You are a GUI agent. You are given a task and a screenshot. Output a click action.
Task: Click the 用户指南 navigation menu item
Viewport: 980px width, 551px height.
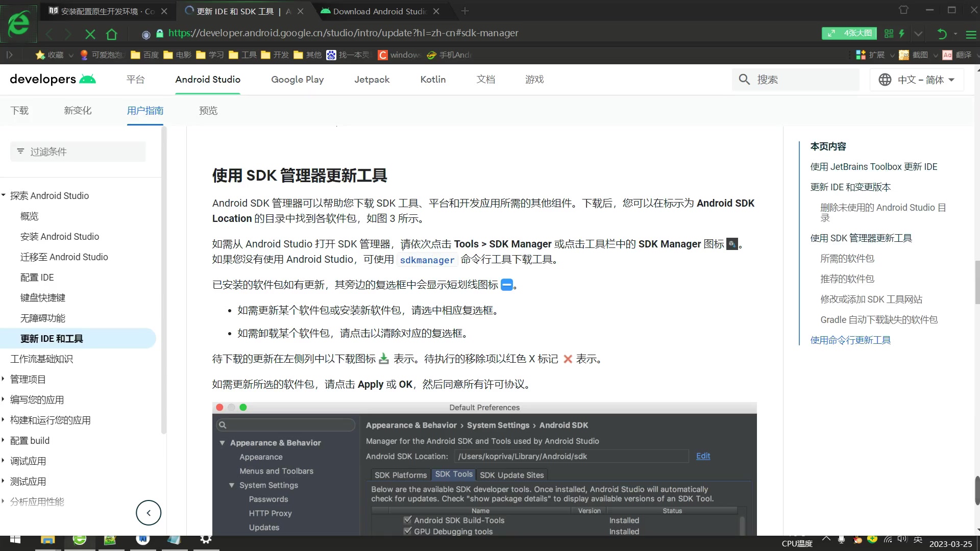145,111
